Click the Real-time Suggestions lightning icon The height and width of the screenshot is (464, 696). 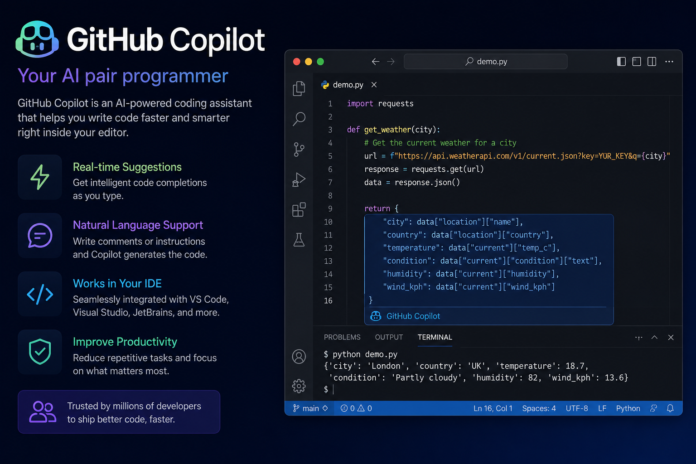(x=40, y=177)
